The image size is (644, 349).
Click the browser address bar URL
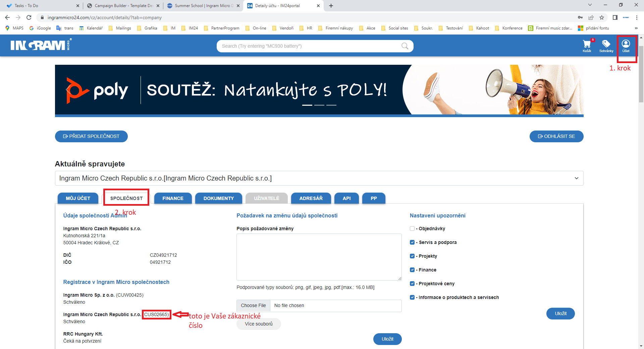pos(105,17)
